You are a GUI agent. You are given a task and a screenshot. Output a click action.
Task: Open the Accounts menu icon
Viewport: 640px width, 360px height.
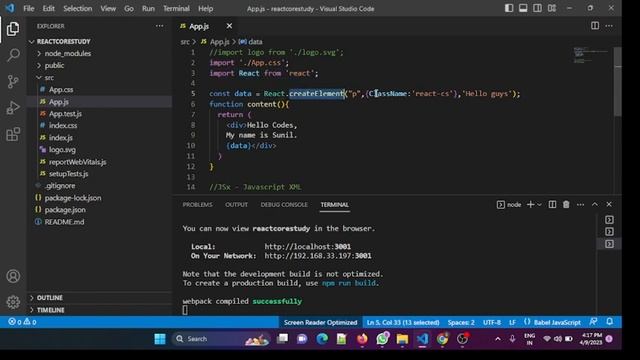point(13,276)
